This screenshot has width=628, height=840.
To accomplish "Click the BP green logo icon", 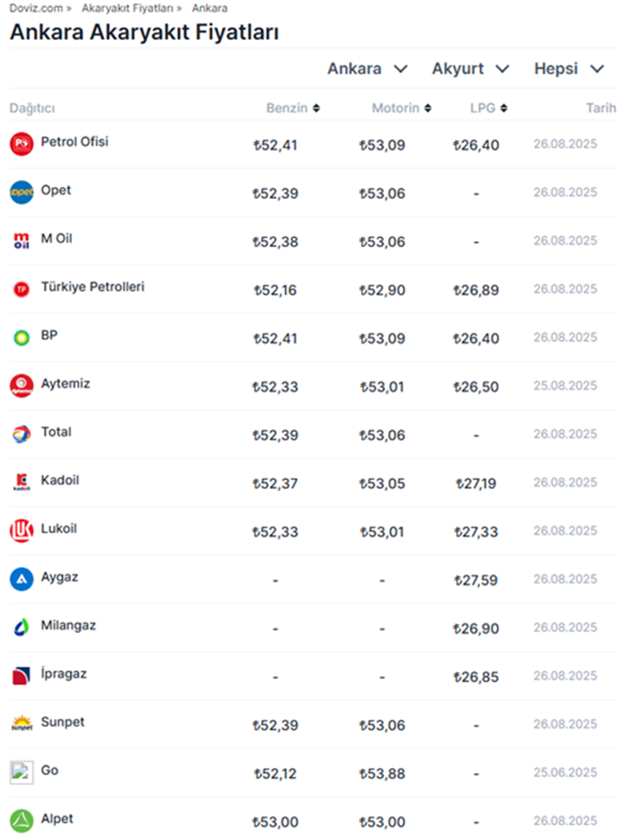I will (21, 337).
